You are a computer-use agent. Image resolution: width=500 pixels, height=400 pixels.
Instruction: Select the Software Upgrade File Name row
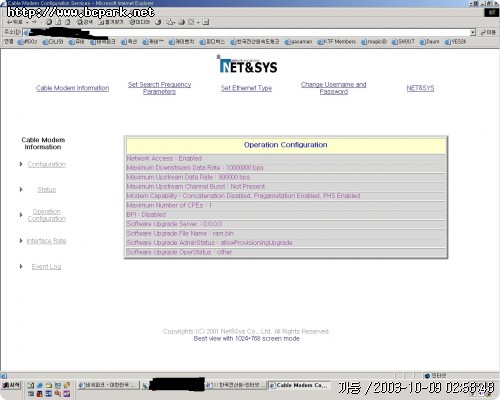click(x=286, y=233)
